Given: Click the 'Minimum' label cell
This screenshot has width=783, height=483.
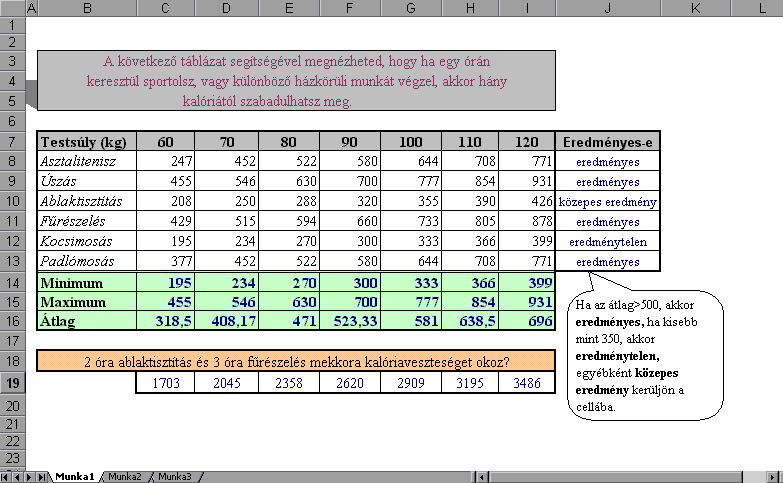Looking at the screenshot, I should (87, 283).
